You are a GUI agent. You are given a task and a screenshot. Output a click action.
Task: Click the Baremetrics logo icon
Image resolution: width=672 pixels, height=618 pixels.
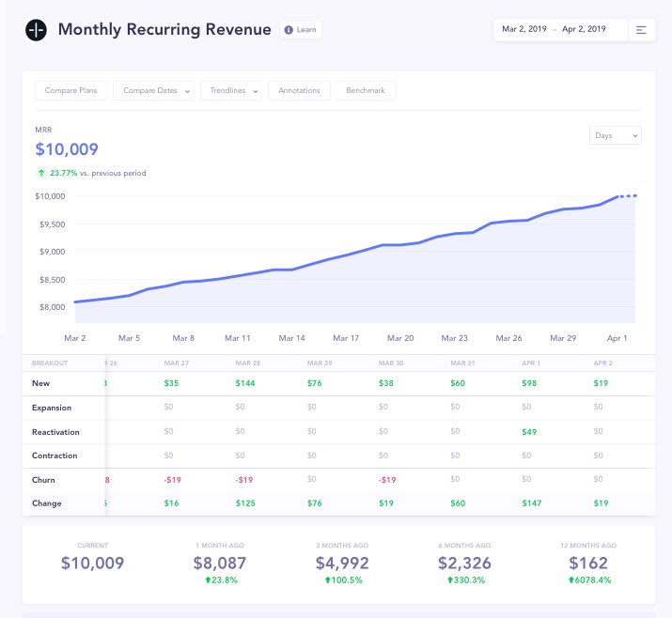pos(36,29)
